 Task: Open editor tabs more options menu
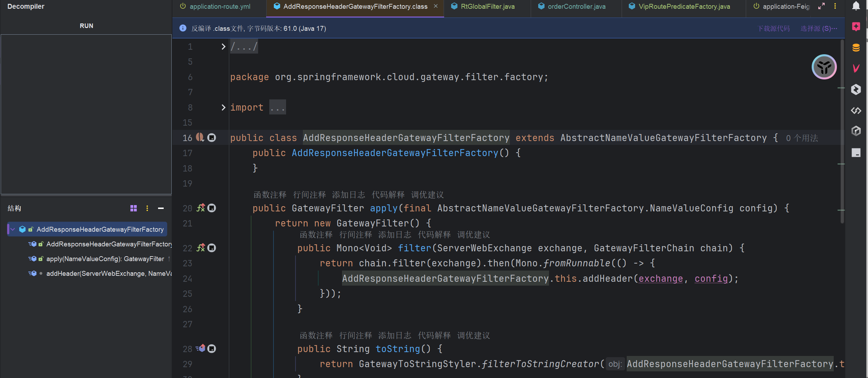pos(835,6)
